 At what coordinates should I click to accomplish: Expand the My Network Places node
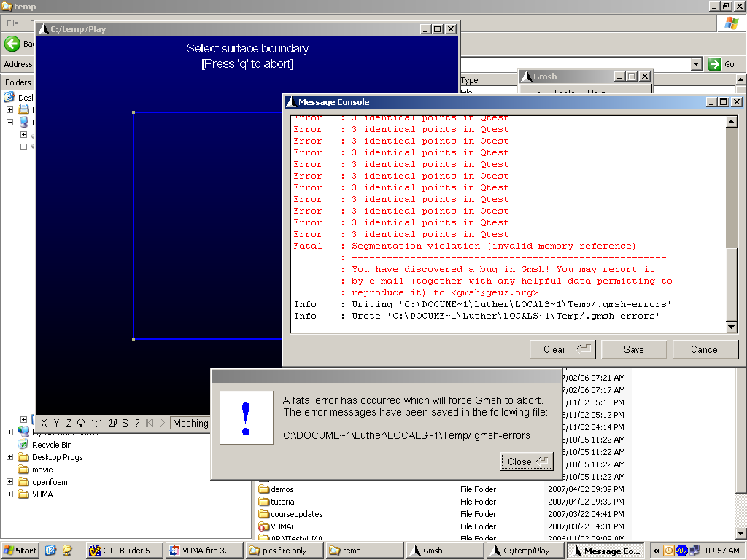click(9, 432)
